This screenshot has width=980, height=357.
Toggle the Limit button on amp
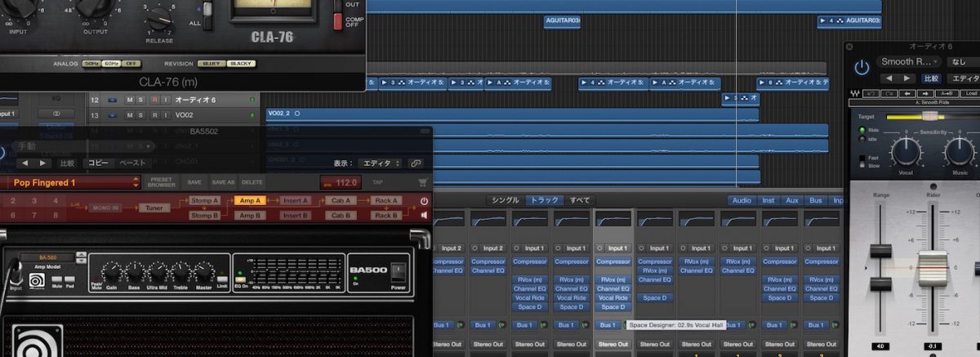[222, 278]
